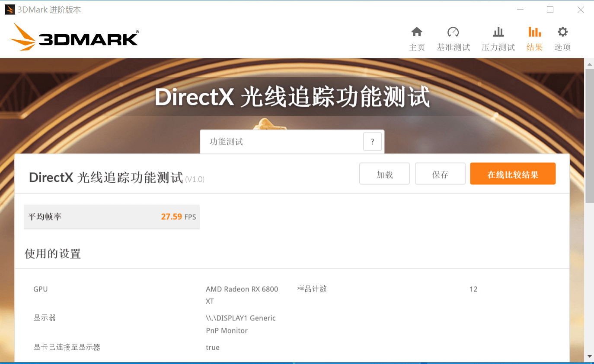Click the 平均帧率 label
The image size is (594, 364).
pos(45,217)
